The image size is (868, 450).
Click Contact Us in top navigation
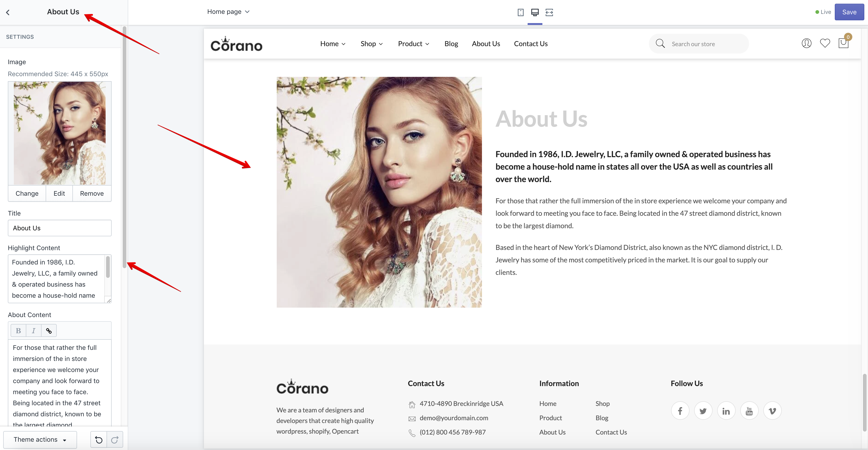coord(530,44)
